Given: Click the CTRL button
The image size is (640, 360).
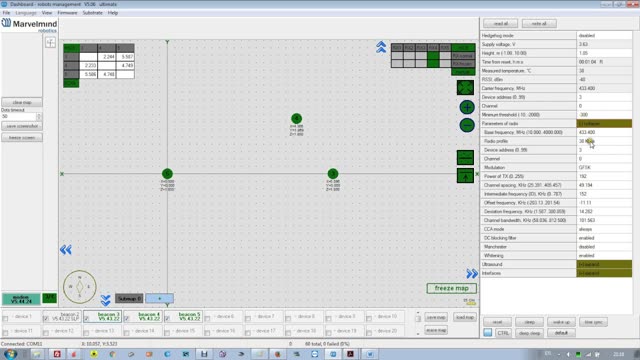Looking at the screenshot, I should (503, 333).
